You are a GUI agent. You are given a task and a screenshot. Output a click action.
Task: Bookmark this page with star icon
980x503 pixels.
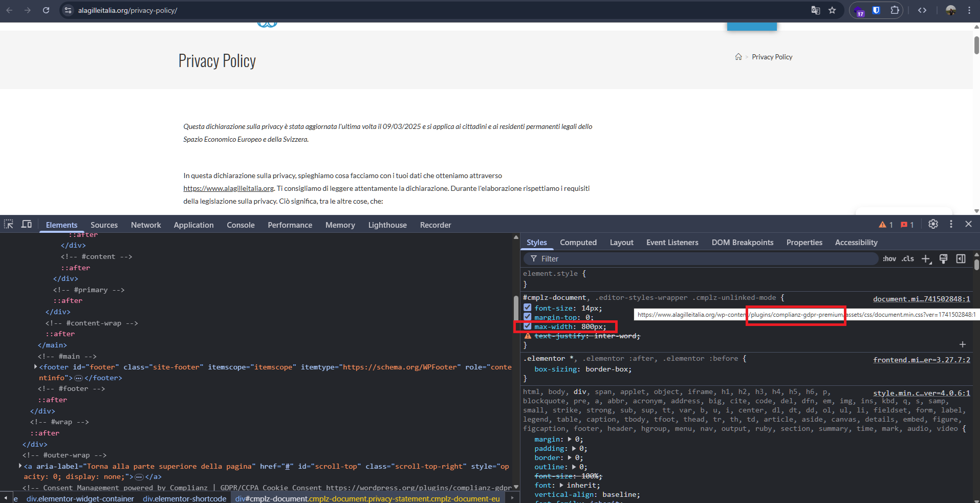point(833,10)
